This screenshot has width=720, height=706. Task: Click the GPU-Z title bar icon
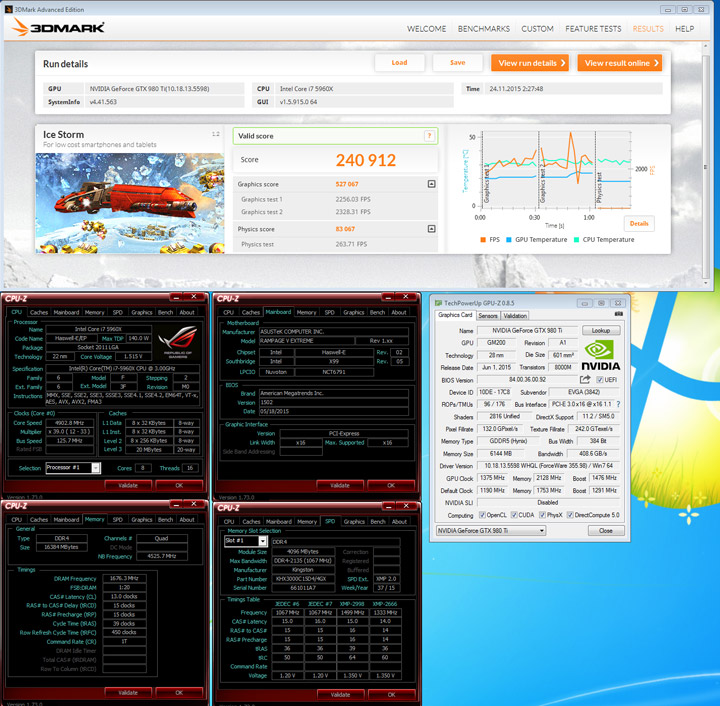tap(438, 303)
